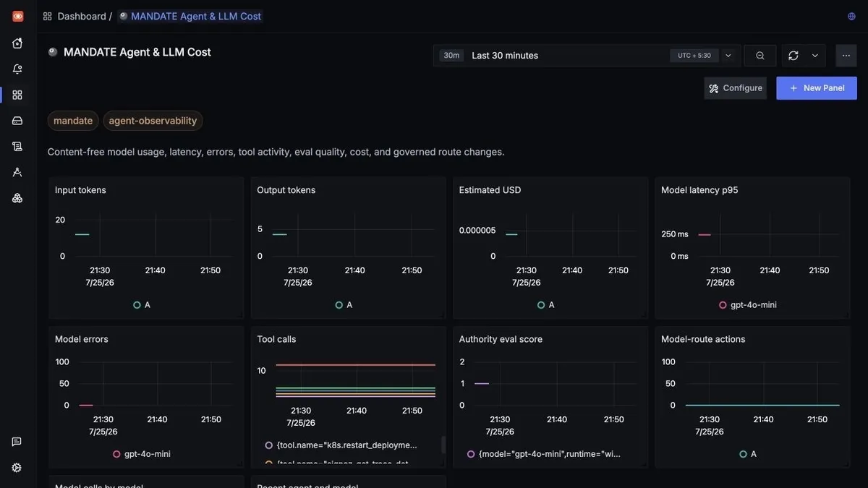Screen dimensions: 868x488
Task: Toggle gpt-4o-mini in the Model latency p95 legend
Action: point(748,305)
